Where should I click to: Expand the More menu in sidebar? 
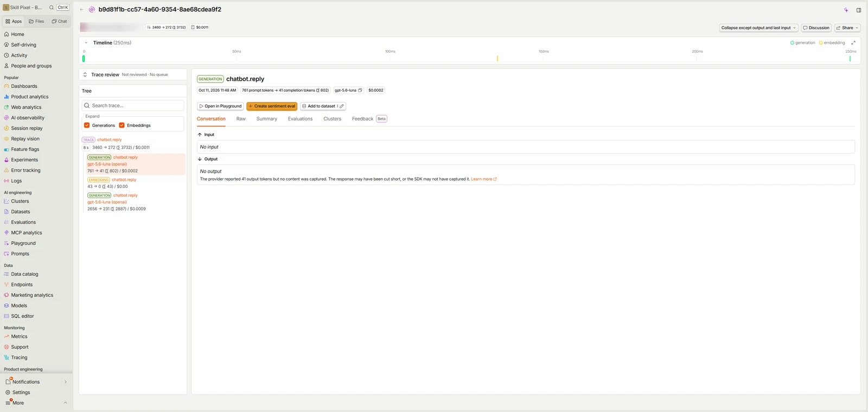pos(66,403)
